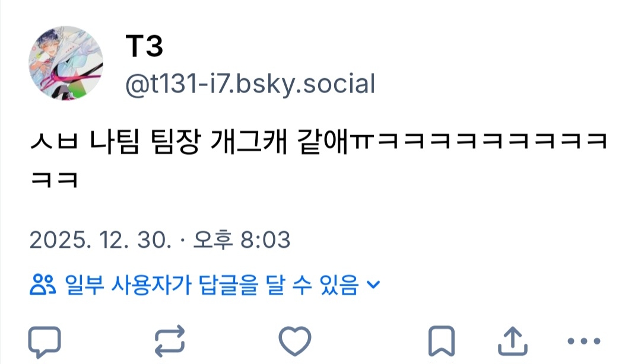This screenshot has width=641, height=364.
Task: Click the bsky.social domain part of the handle
Action: coord(306,84)
